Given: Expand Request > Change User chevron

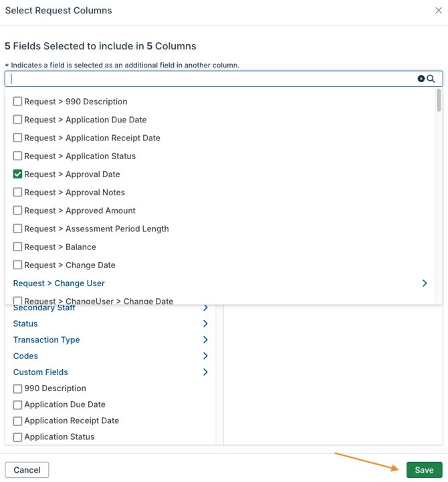Looking at the screenshot, I should pos(425,283).
